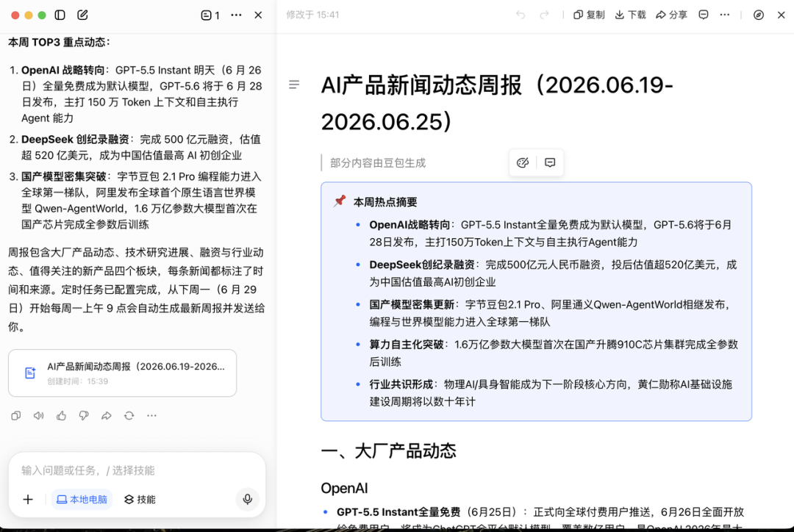Start a new chat with compose icon
794x532 pixels.
[x=82, y=15]
